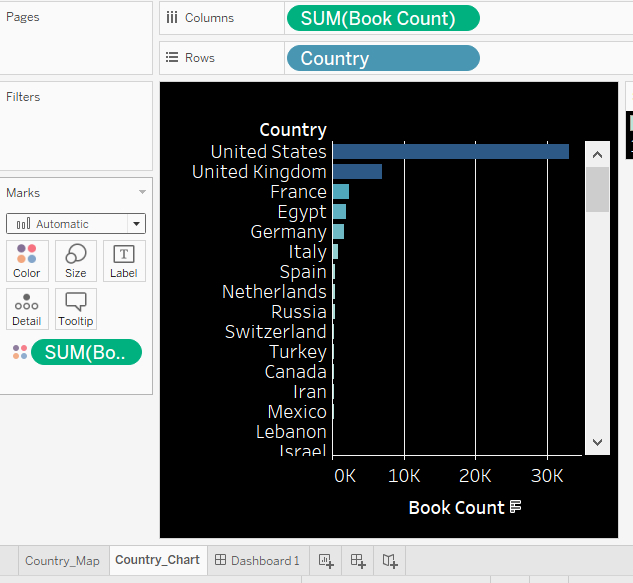Click the Lebanon row label
The image size is (633, 583).
291,432
